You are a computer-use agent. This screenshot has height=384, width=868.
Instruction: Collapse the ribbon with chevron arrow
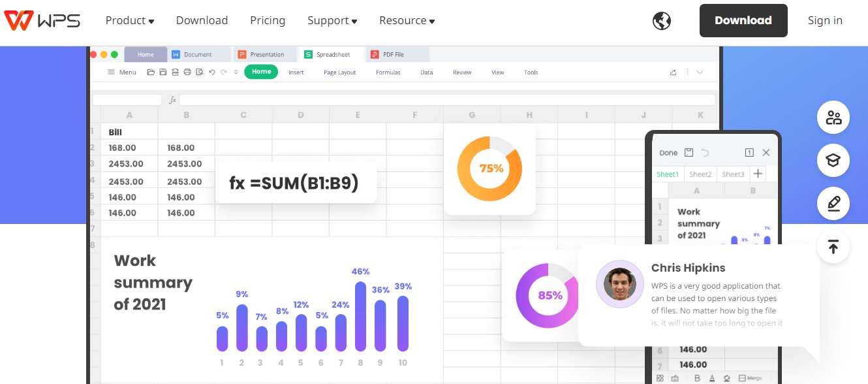click(x=700, y=72)
